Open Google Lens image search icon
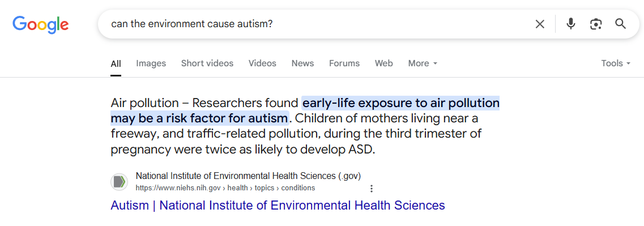This screenshot has height=226, width=644. pyautogui.click(x=595, y=24)
